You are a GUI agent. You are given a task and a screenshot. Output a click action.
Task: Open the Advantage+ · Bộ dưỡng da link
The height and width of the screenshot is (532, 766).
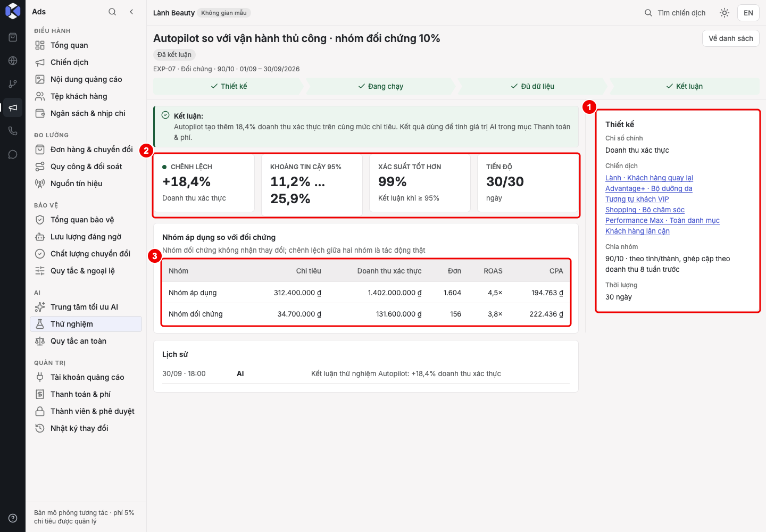coord(649,188)
